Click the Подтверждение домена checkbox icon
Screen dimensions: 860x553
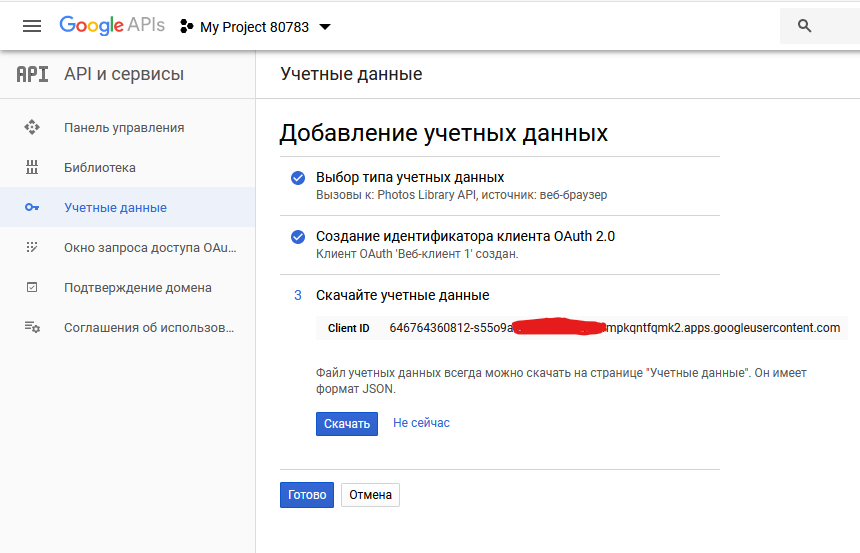tap(32, 287)
